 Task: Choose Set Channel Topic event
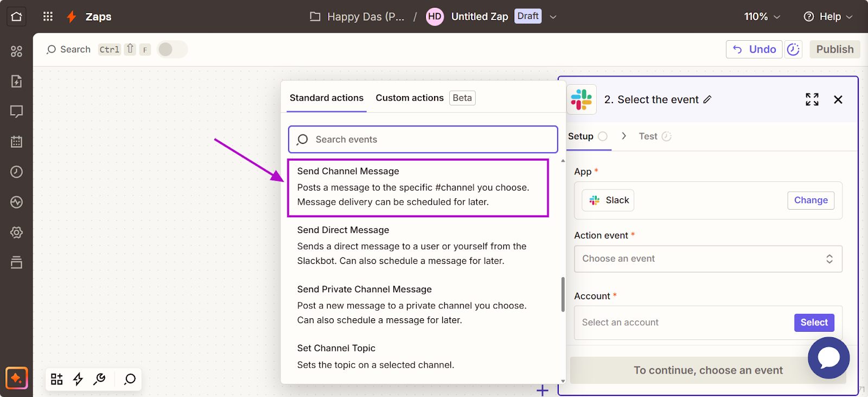418,356
